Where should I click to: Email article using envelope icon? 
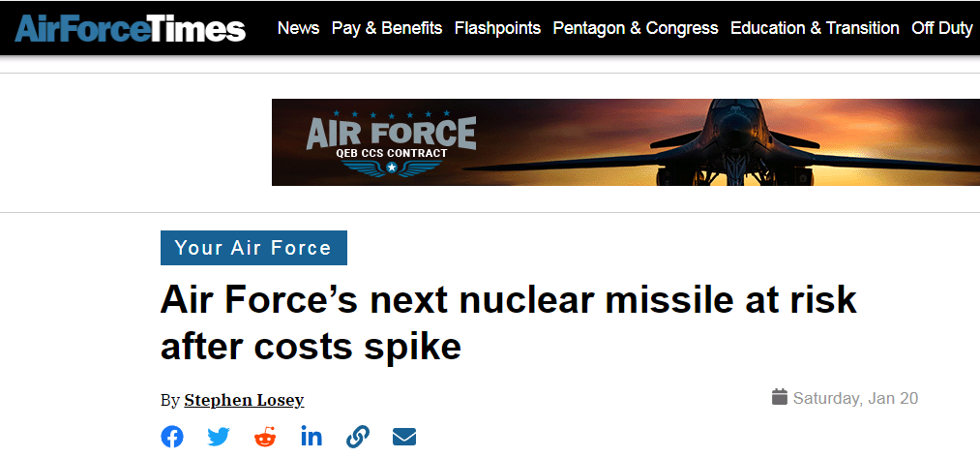(x=404, y=437)
